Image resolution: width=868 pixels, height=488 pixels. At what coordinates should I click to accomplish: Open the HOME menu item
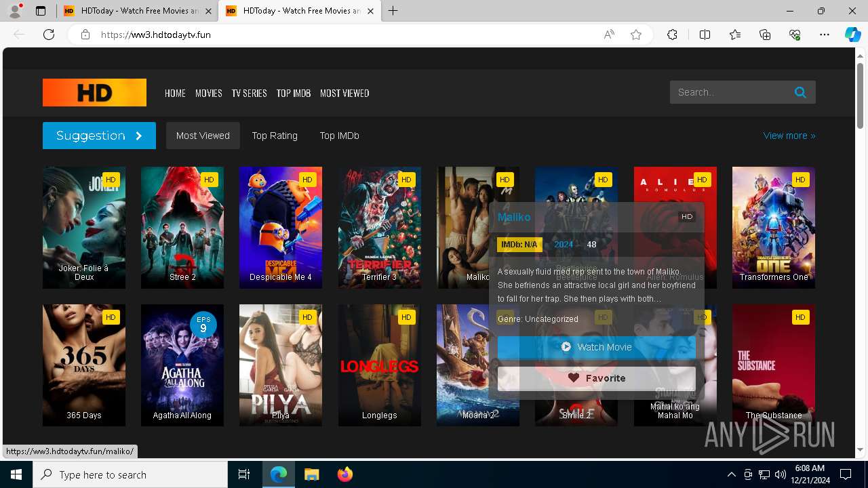(175, 94)
